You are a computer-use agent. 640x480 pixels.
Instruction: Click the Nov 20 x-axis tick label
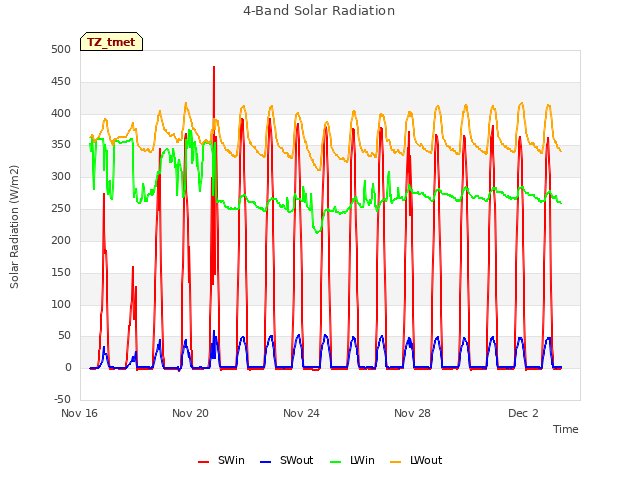point(190,413)
